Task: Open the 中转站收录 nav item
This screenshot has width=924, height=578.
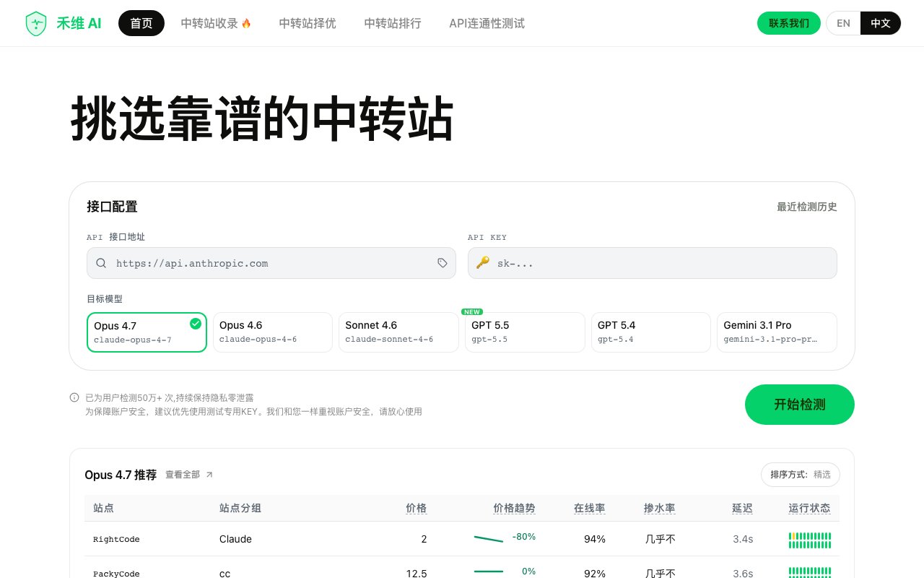Action: [216, 23]
